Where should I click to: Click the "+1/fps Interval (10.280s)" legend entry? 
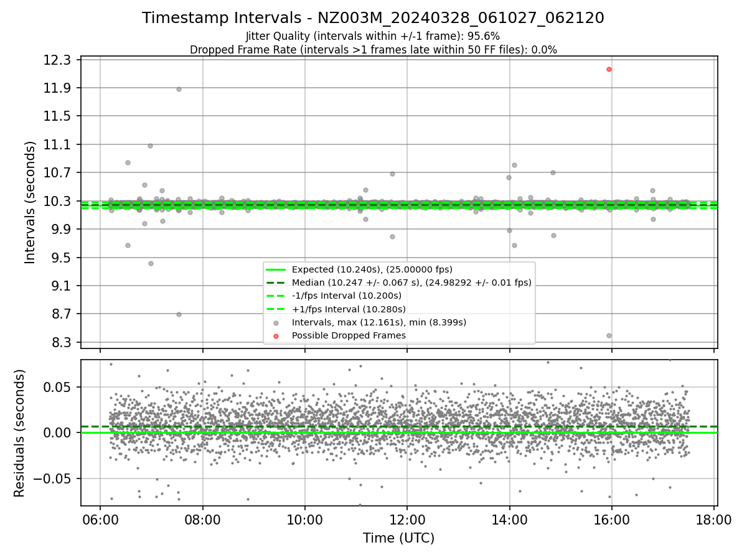click(349, 309)
